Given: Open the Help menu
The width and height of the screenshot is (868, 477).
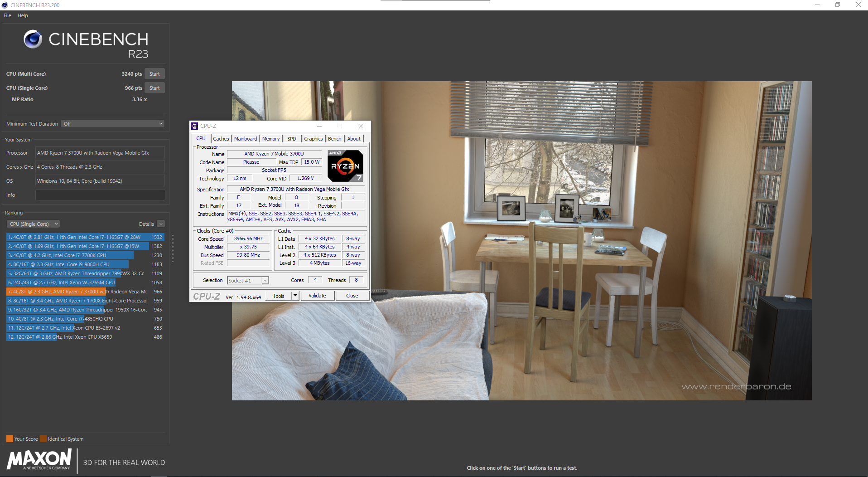Looking at the screenshot, I should pos(23,15).
